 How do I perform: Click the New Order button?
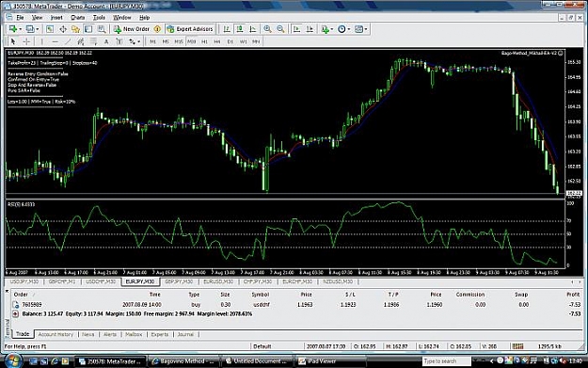pos(132,29)
